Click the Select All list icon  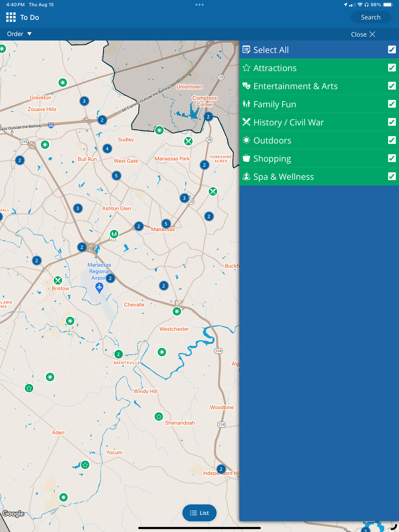coord(246,50)
